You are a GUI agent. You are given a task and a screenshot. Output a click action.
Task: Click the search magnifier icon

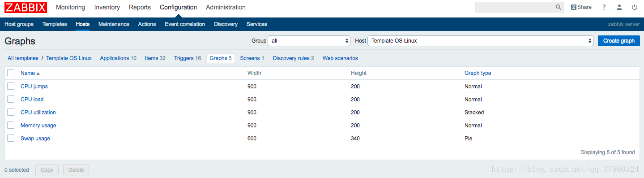pyautogui.click(x=558, y=7)
